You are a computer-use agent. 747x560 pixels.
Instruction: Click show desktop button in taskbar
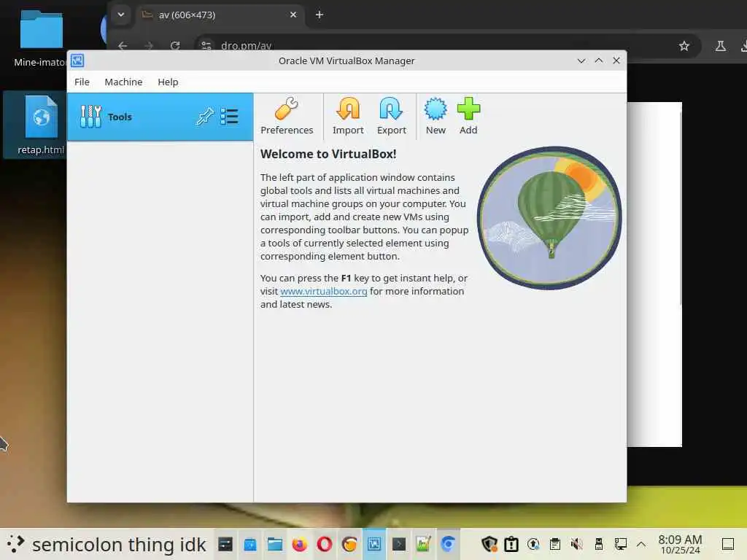[728, 544]
